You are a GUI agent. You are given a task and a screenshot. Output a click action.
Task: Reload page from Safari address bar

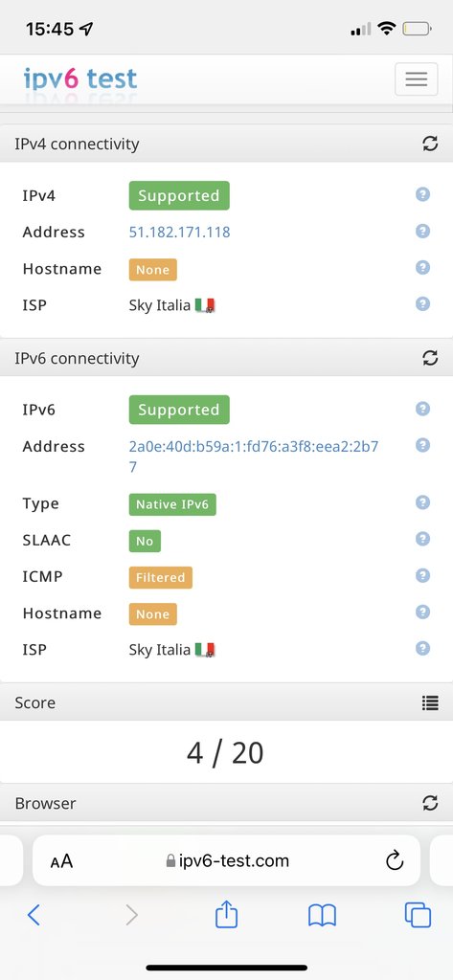pyautogui.click(x=395, y=861)
